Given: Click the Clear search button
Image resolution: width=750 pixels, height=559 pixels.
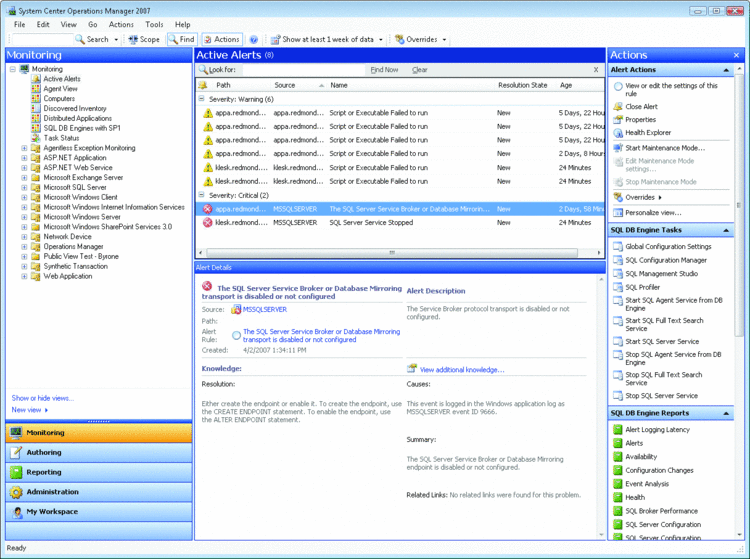Looking at the screenshot, I should (x=419, y=70).
